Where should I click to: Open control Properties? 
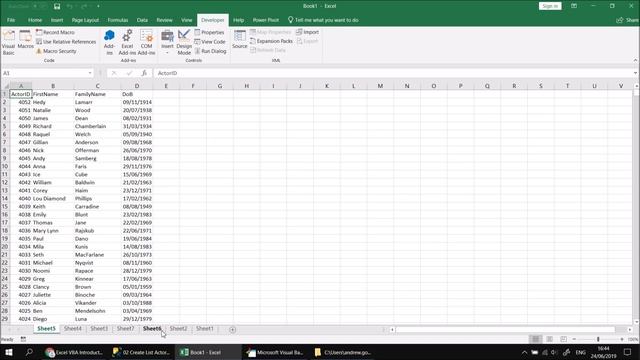[209, 32]
